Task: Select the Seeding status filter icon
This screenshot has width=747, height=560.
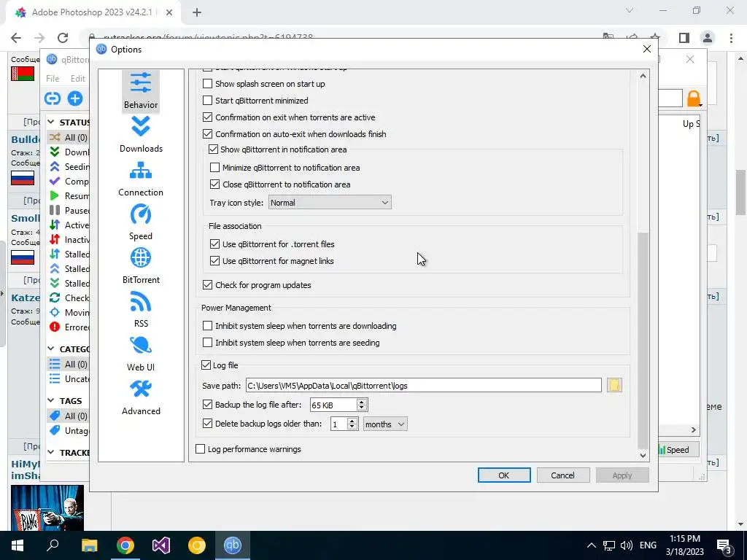Action: [x=55, y=167]
